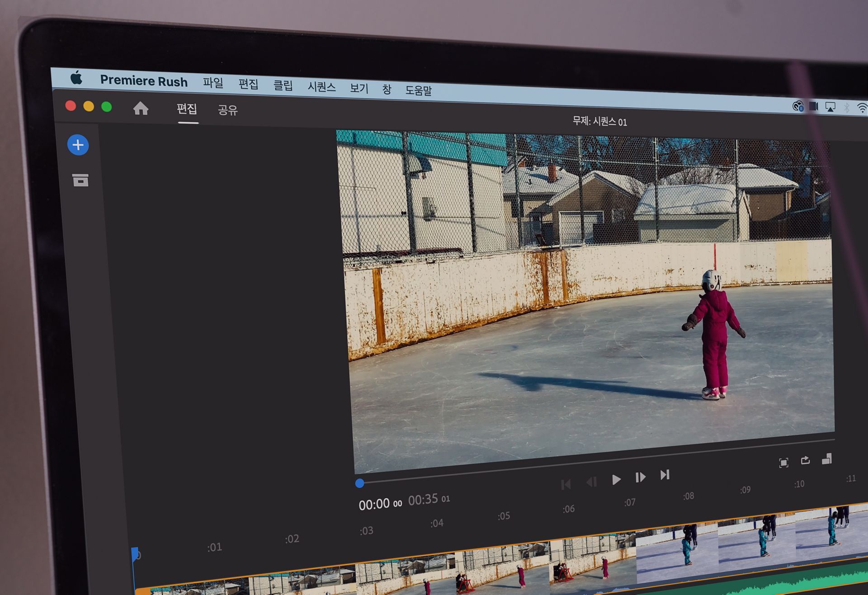Toggle loop playback icon
This screenshot has width=868, height=595.
pos(805,460)
